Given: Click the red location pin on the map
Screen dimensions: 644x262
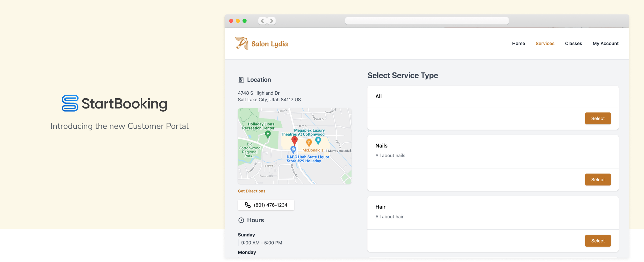Looking at the screenshot, I should [x=294, y=140].
